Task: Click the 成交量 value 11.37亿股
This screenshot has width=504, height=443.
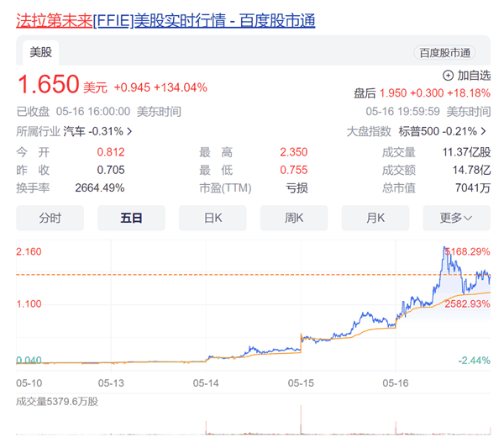Action: coord(466,152)
